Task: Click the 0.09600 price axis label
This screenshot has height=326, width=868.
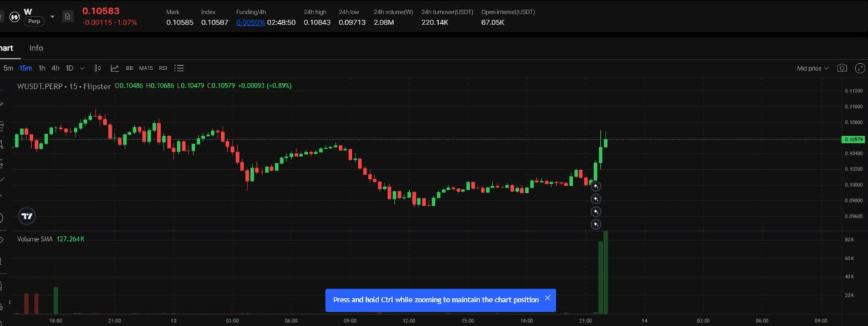Action: pyautogui.click(x=853, y=216)
